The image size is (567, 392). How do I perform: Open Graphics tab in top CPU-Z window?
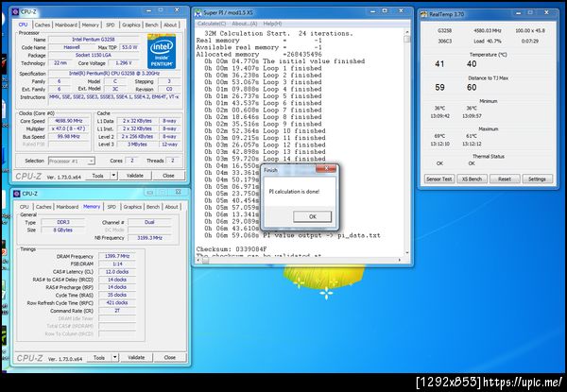pos(131,25)
